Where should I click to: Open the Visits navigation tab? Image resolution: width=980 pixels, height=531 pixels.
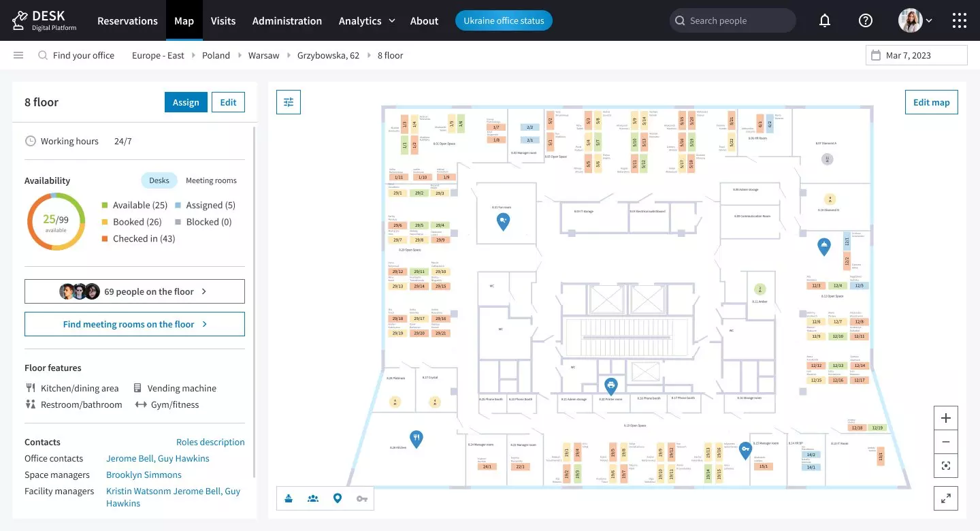(223, 20)
